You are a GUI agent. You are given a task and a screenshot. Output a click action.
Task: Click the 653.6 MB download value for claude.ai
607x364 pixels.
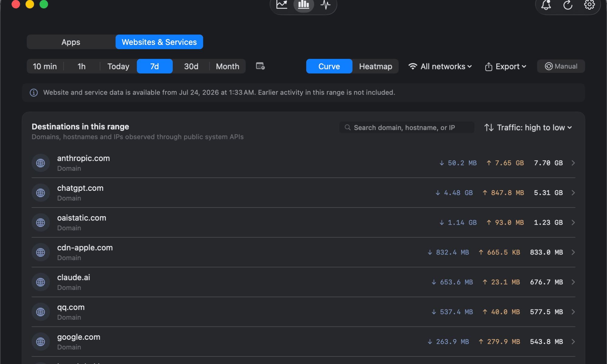click(x=452, y=282)
